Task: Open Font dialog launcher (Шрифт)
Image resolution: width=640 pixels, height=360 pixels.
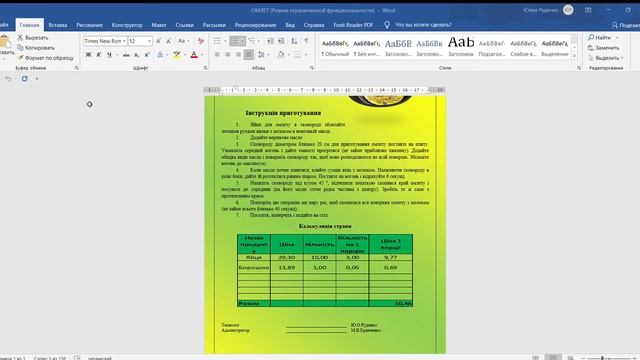Action: (205, 68)
